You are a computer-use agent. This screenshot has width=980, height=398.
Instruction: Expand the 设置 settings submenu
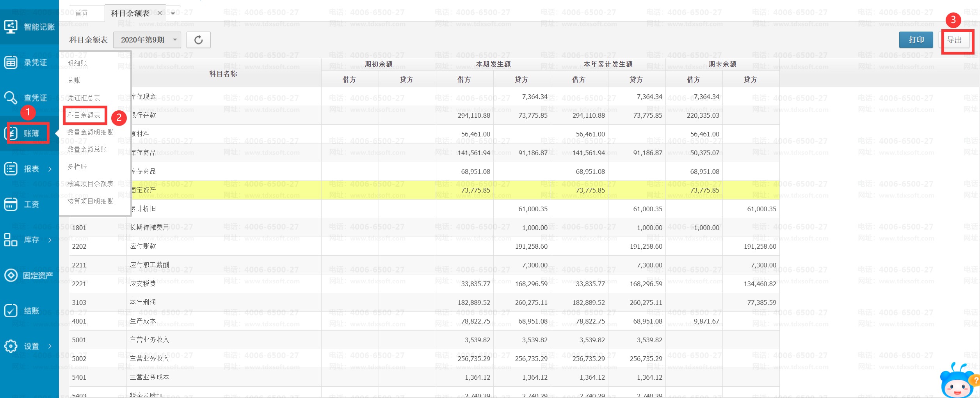[x=50, y=346]
